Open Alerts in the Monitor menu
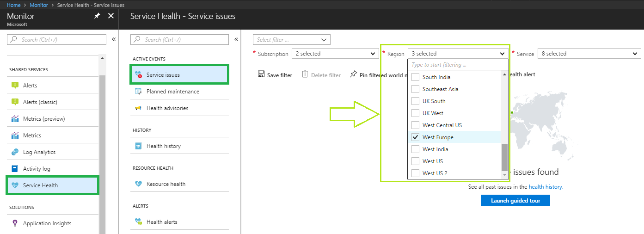The width and height of the screenshot is (644, 234). (53, 86)
